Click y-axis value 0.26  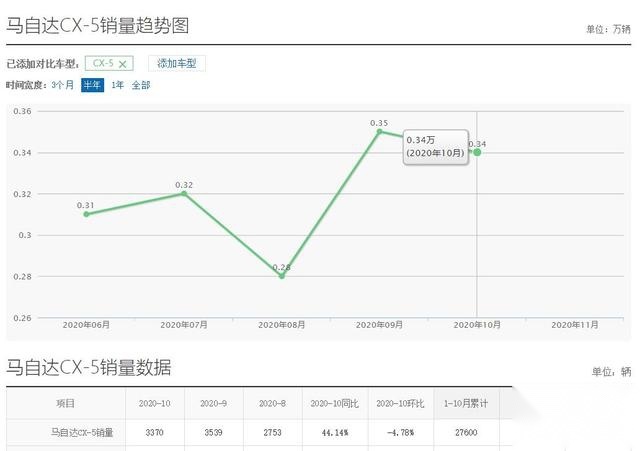22,318
